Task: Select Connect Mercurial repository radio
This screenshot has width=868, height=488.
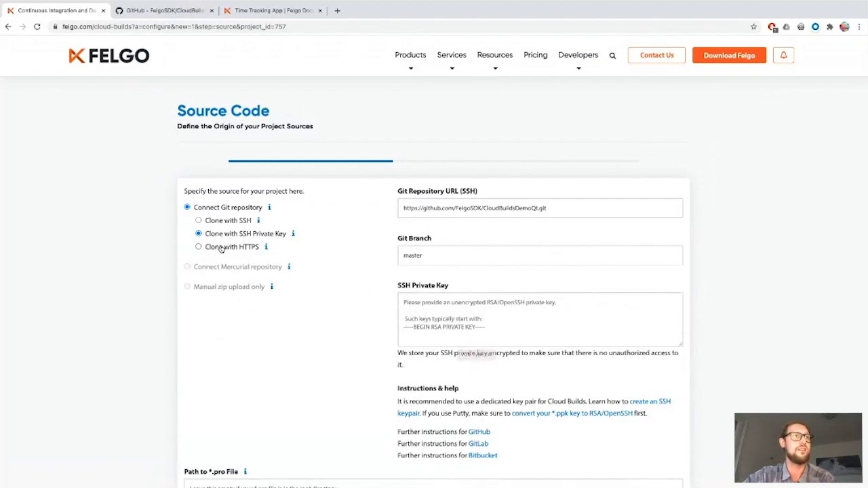Action: pos(187,266)
